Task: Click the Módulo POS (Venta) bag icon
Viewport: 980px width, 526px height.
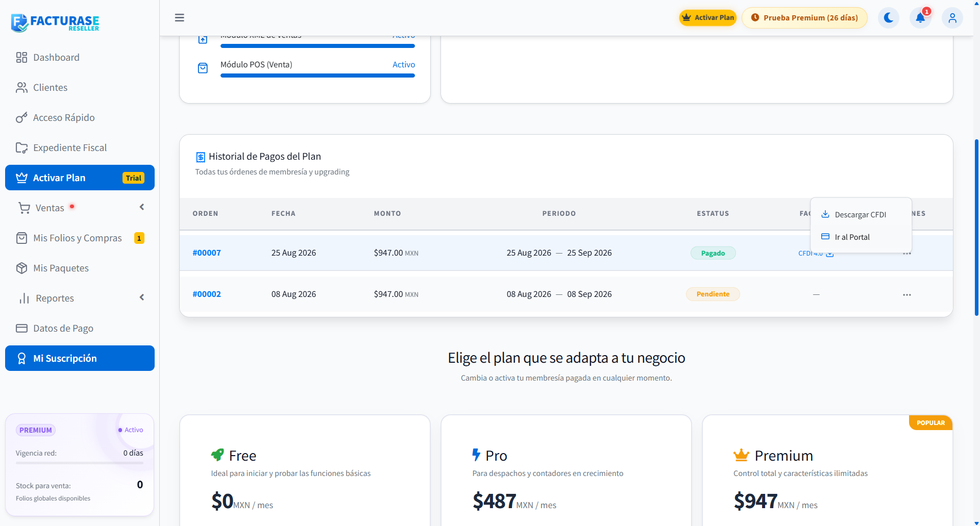Action: pyautogui.click(x=203, y=68)
